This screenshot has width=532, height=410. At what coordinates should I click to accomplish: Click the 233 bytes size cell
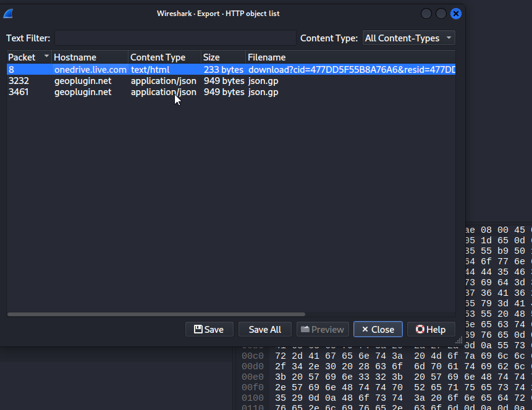(x=223, y=70)
